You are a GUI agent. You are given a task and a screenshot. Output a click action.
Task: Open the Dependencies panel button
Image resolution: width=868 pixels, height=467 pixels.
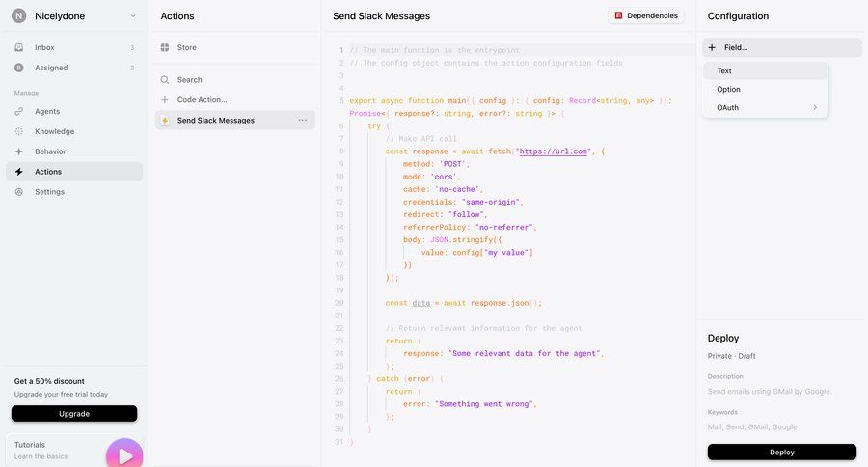(646, 16)
